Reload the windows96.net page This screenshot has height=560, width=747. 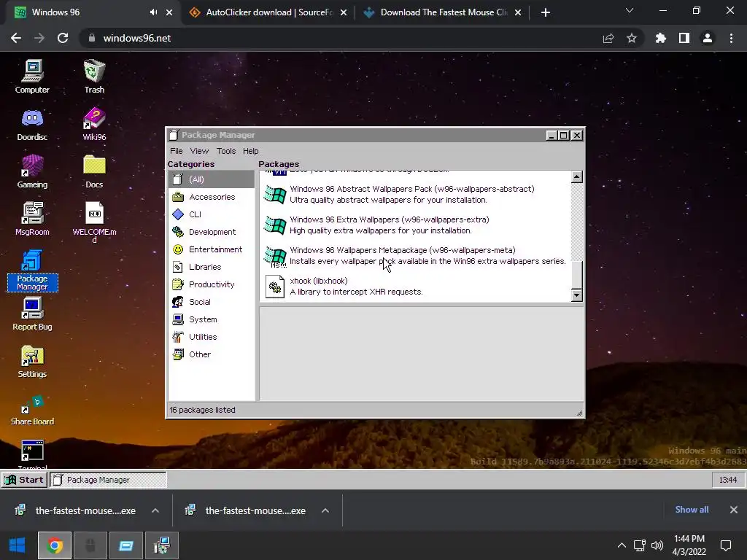coord(63,38)
